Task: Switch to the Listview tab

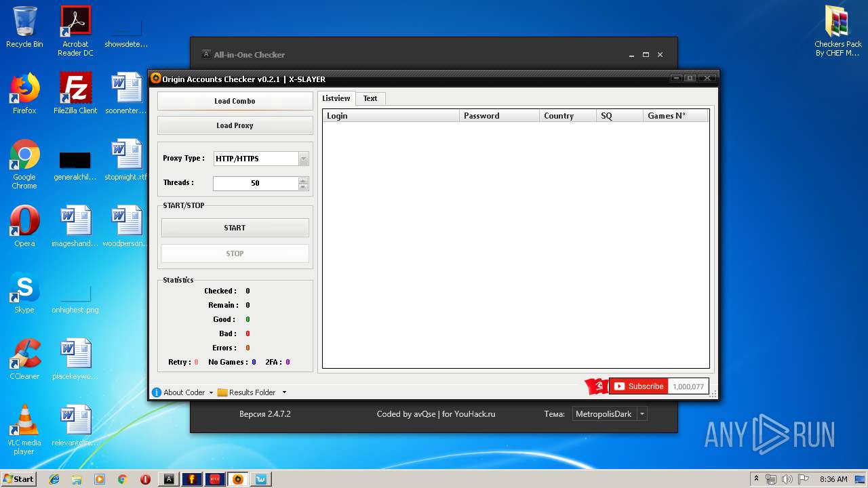Action: click(336, 98)
